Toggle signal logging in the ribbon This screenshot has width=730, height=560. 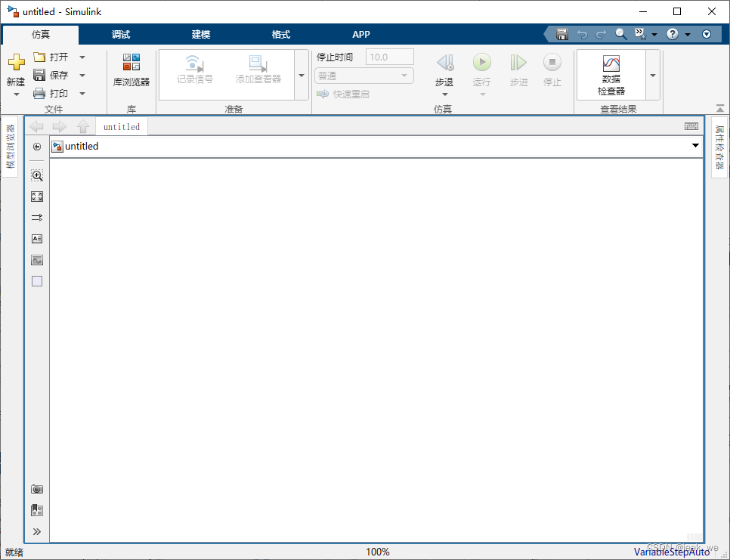196,68
